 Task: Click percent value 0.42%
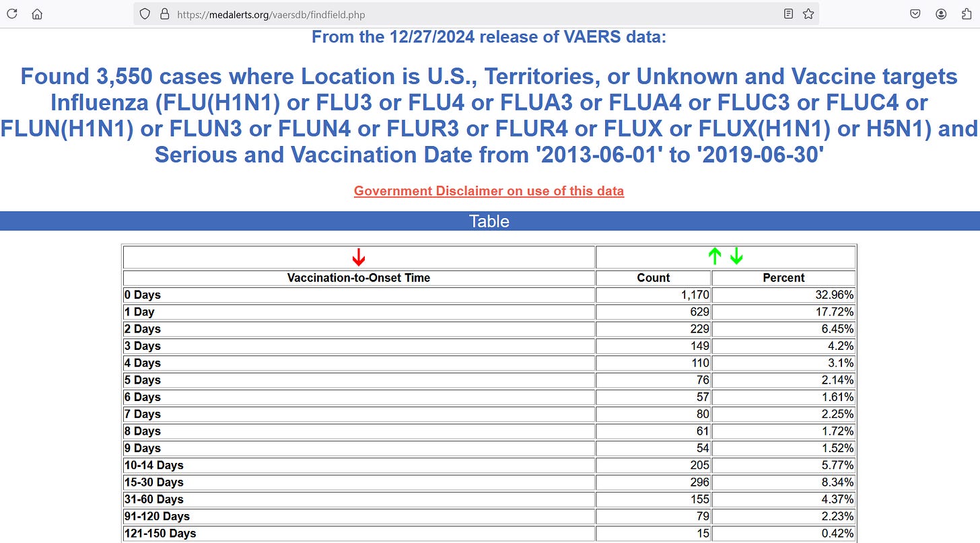point(839,534)
